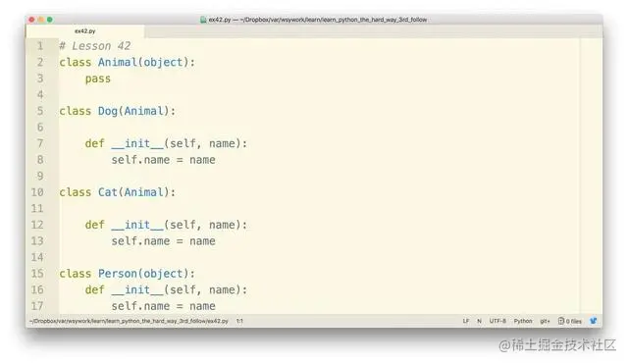Click line number 17 in the gutter

point(37,306)
